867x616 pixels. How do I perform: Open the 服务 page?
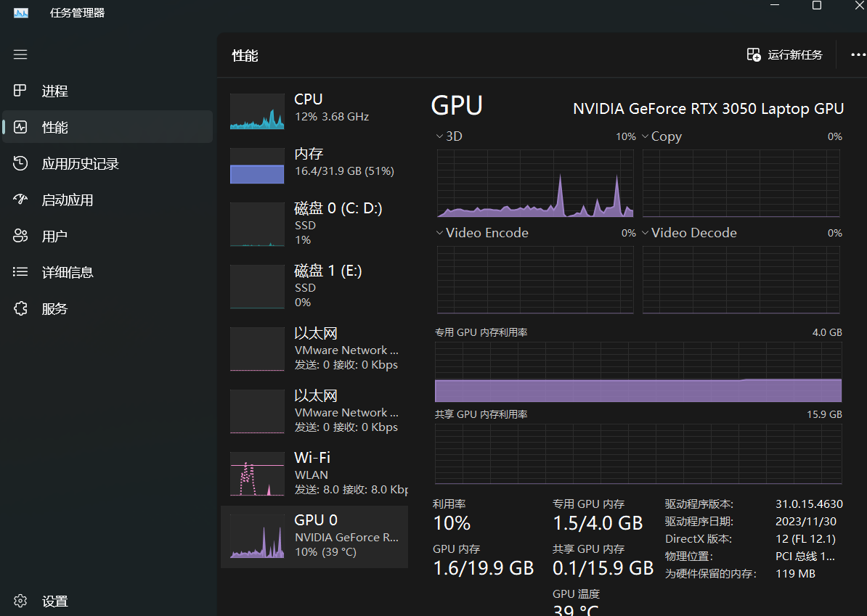[107, 308]
